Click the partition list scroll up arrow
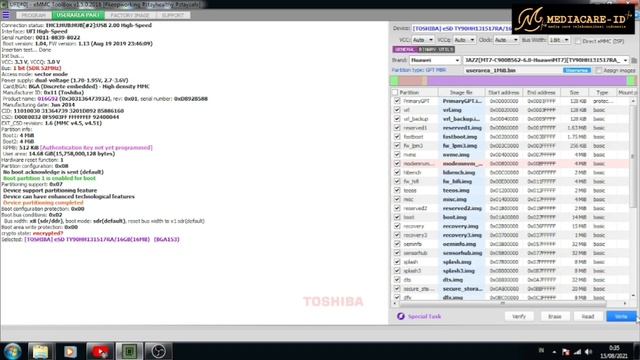The height and width of the screenshot is (360, 640). [x=633, y=101]
